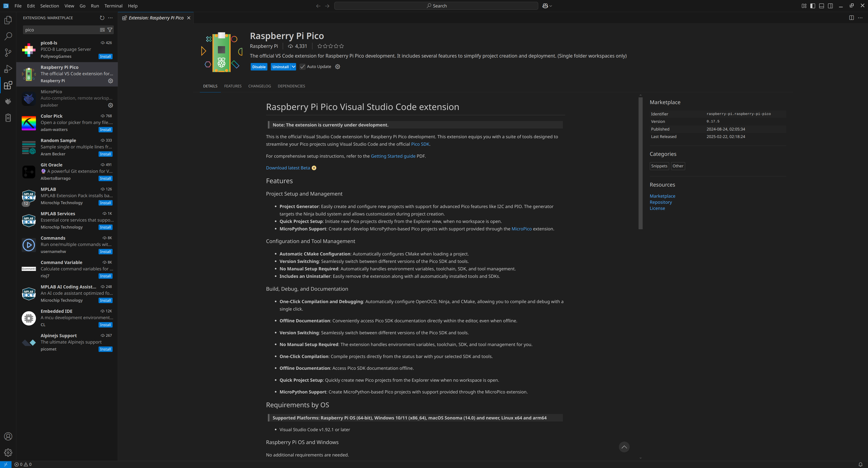Open the Extensions view icon
Screen dimensions: 868x468
(8, 85)
